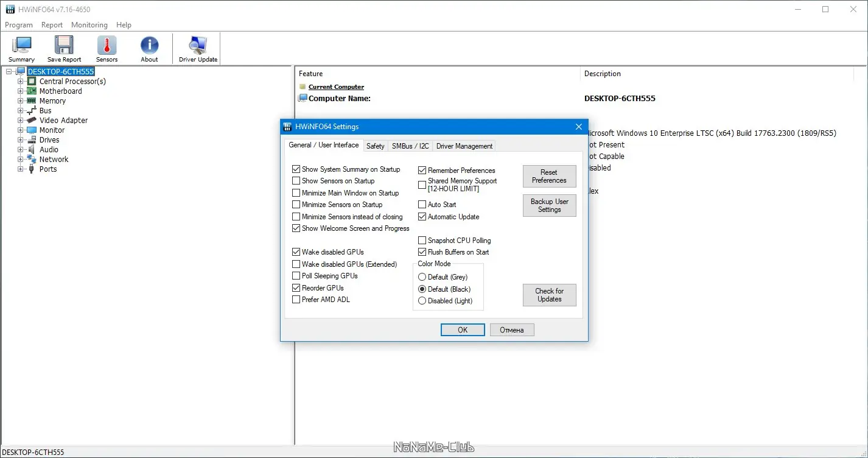Expand the Drives tree node
Image resolution: width=868 pixels, height=458 pixels.
coord(21,140)
